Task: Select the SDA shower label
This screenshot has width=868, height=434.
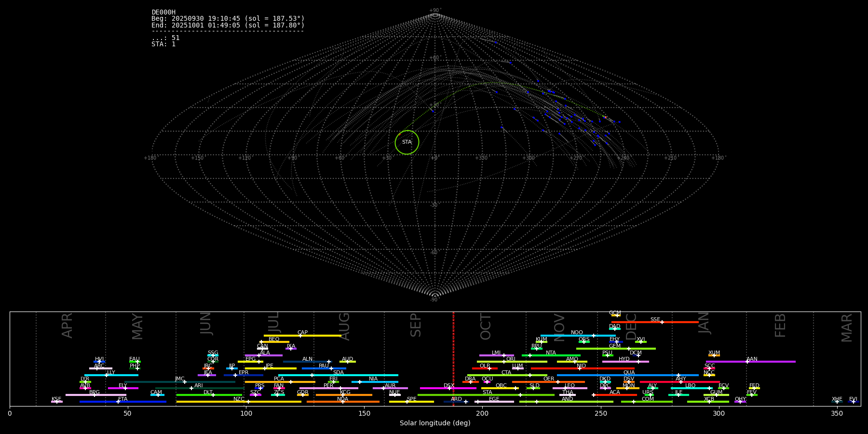Action: point(339,372)
